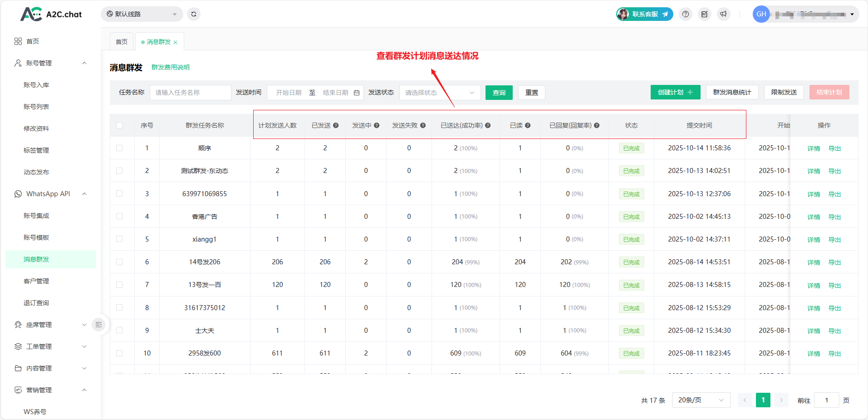The width and height of the screenshot is (868, 420).
Task: Click the sidebar collapse toggle icon
Action: [x=98, y=325]
